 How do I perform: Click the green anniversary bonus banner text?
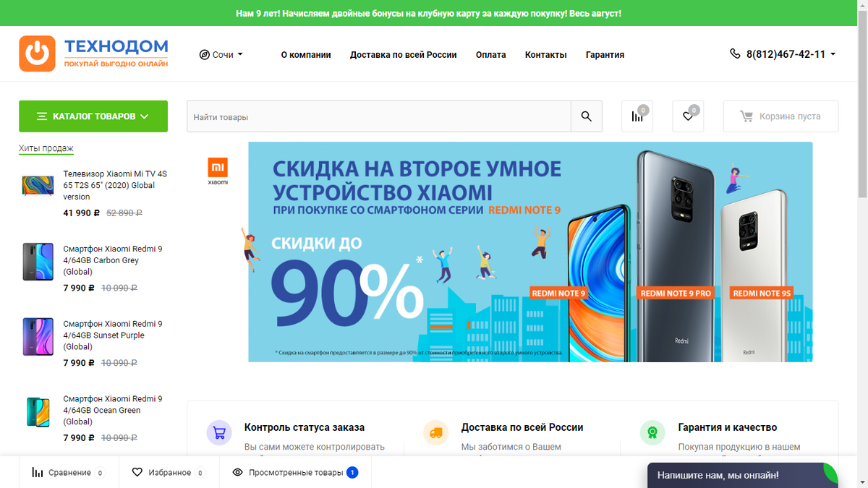pos(428,14)
